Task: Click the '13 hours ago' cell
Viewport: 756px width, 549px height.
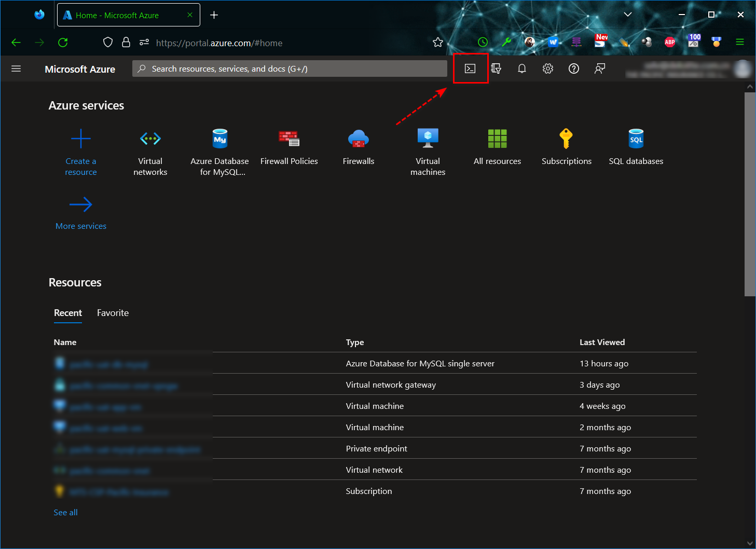Action: point(604,364)
